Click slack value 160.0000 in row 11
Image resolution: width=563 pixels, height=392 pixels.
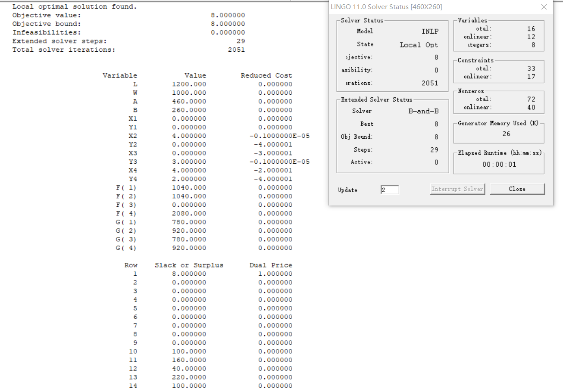(189, 360)
